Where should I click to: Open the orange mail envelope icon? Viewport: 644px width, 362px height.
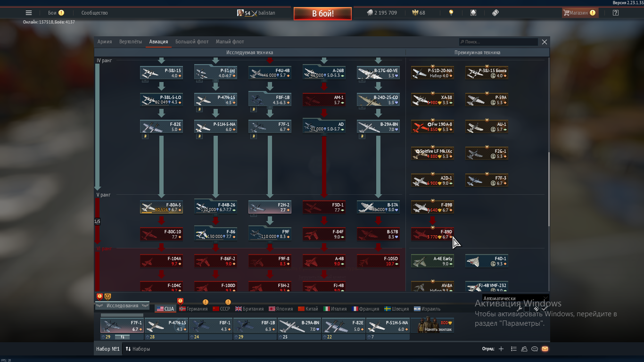pyautogui.click(x=545, y=349)
